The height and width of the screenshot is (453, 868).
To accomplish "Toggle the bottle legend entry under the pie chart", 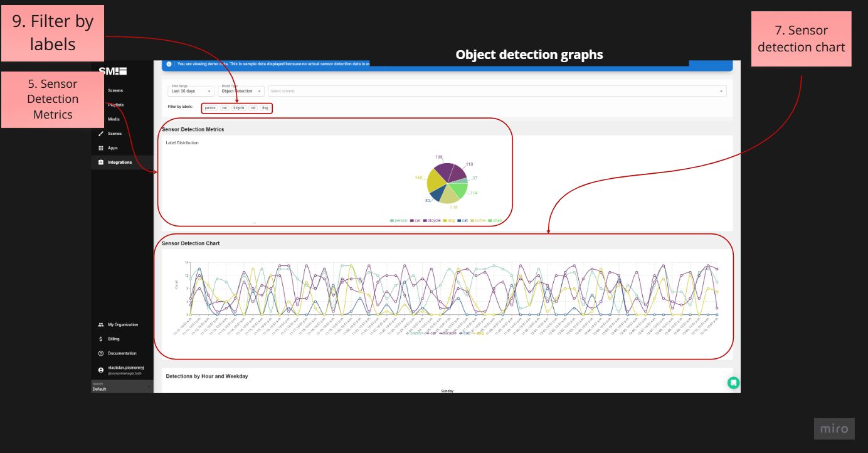I will coord(478,221).
